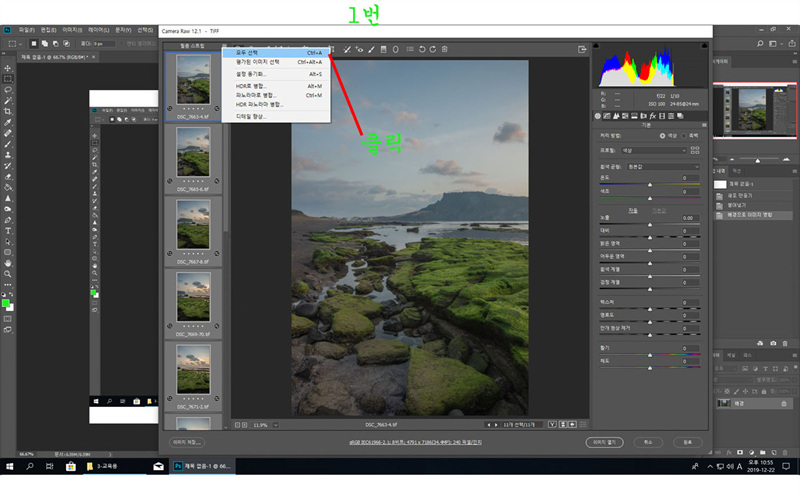Select the Hand tool
This screenshot has width=800, height=500.
coord(8,263)
